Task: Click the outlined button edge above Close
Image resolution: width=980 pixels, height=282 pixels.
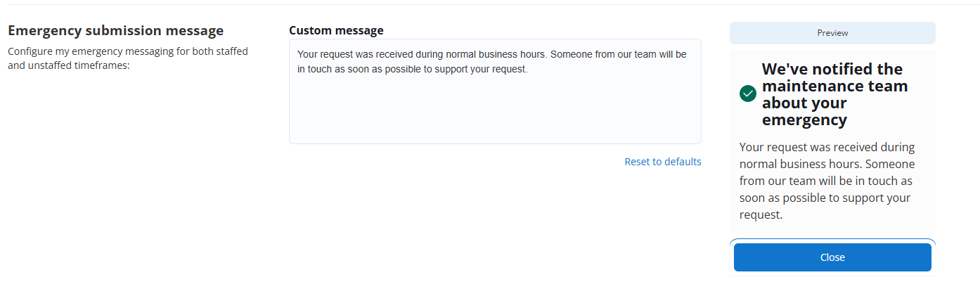Action: pyautogui.click(x=832, y=241)
